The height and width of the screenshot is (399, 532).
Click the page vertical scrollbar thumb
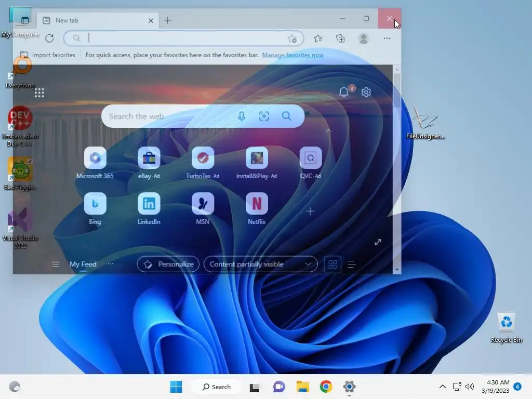396,90
